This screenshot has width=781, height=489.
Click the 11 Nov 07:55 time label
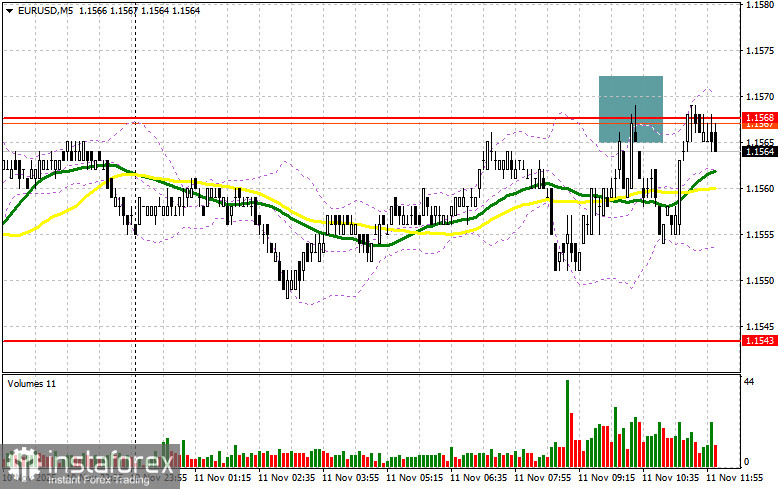[x=543, y=478]
